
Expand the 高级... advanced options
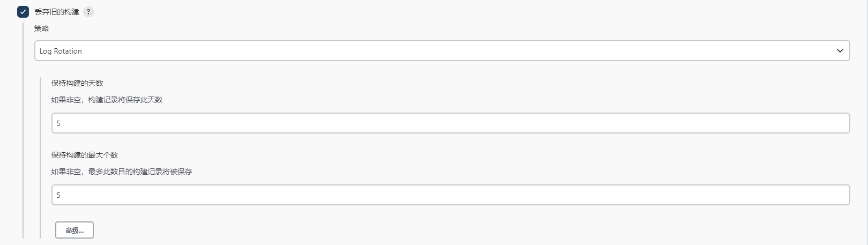pyautogui.click(x=75, y=230)
